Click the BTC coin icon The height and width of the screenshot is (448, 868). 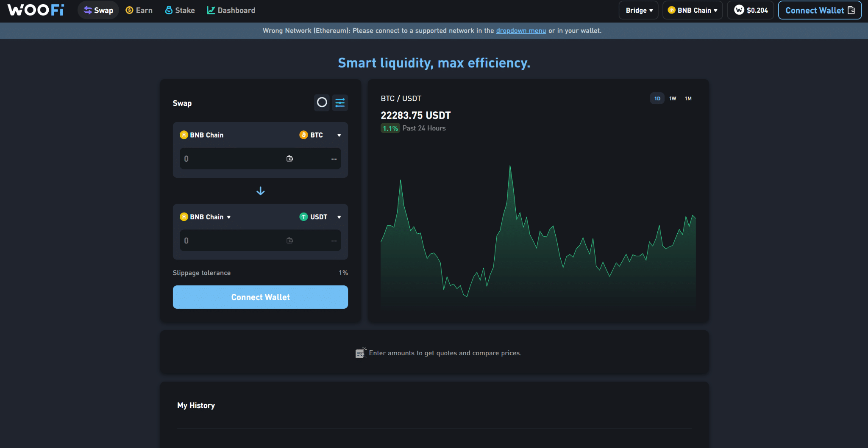click(303, 135)
